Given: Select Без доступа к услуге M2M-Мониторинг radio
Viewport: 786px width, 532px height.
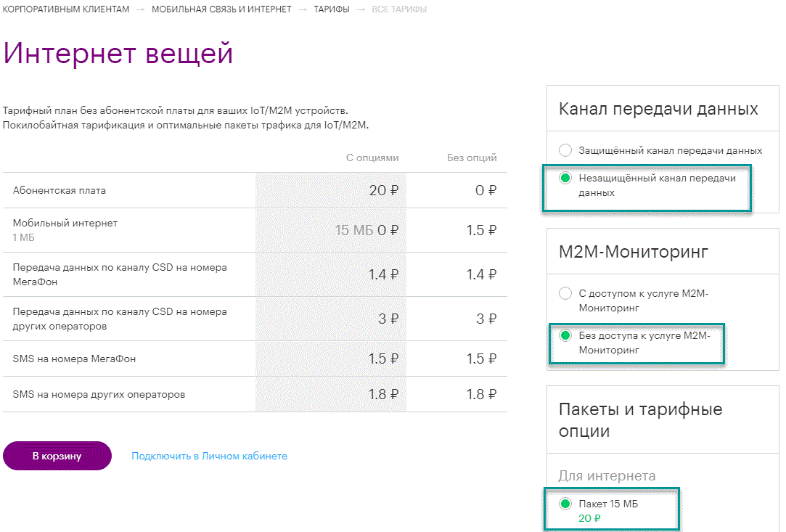Looking at the screenshot, I should [565, 335].
